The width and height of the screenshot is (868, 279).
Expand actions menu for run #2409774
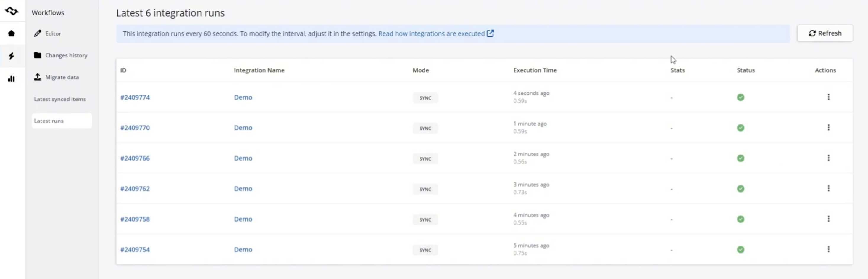828,97
